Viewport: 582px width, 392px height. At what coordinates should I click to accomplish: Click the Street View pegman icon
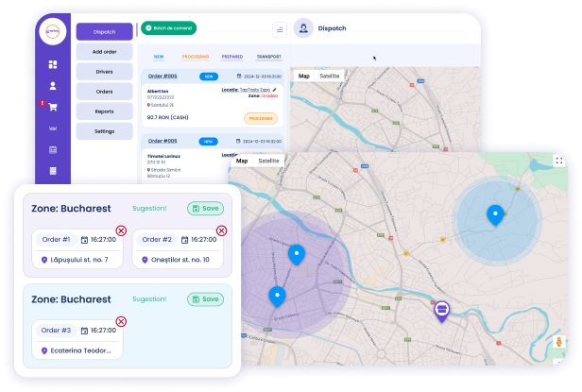(559, 342)
